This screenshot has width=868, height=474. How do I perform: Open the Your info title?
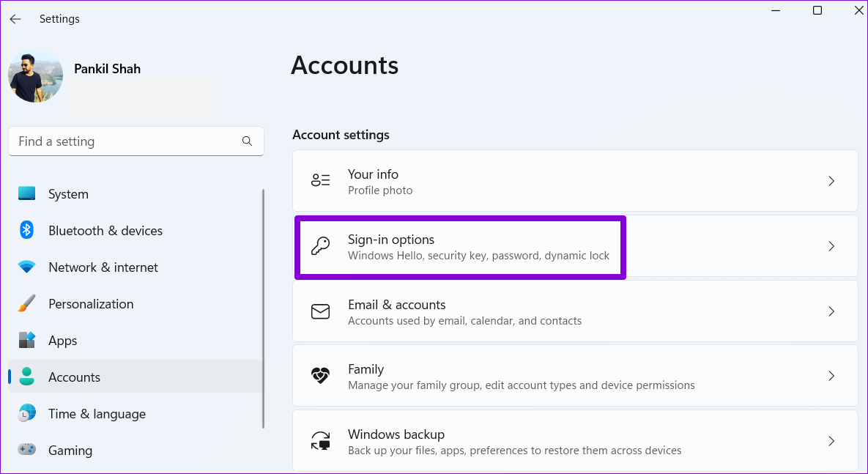click(x=373, y=174)
